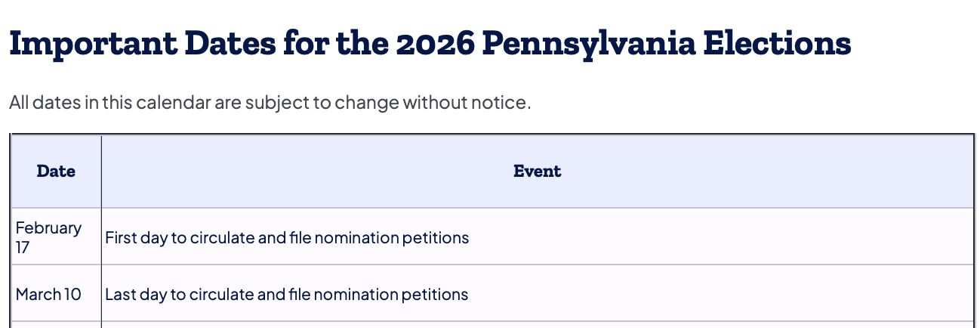The image size is (980, 328).
Task: Click the "First day to circulate" event cell
Action: tap(287, 238)
